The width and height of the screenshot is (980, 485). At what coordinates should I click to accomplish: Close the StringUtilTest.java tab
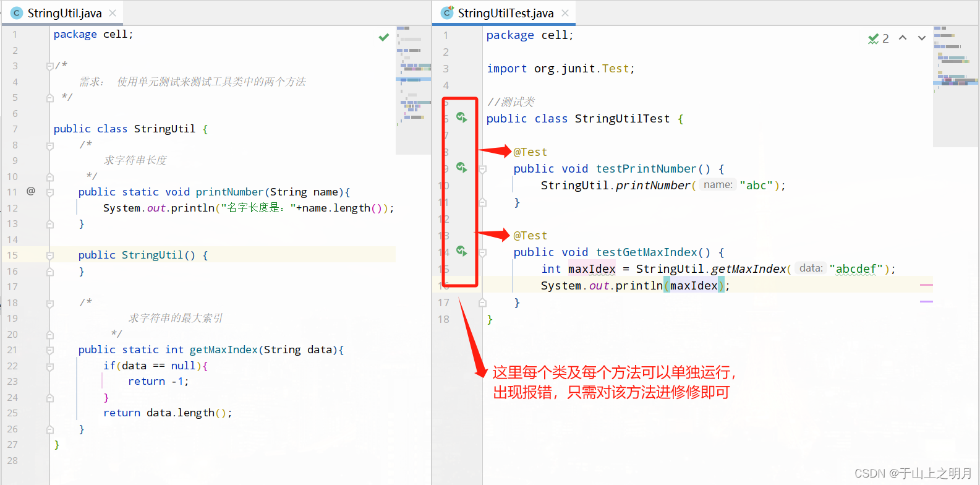tap(565, 13)
